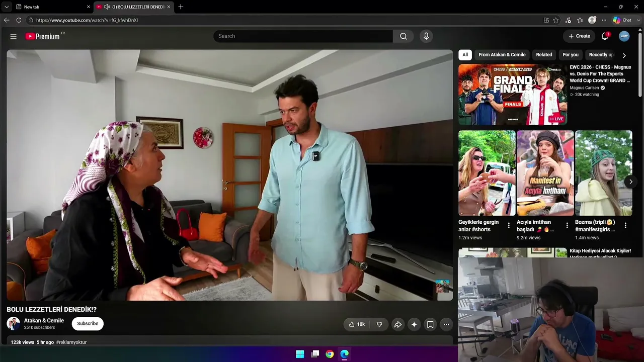The height and width of the screenshot is (362, 644).
Task: View site information in the address bar
Action: 31,20
